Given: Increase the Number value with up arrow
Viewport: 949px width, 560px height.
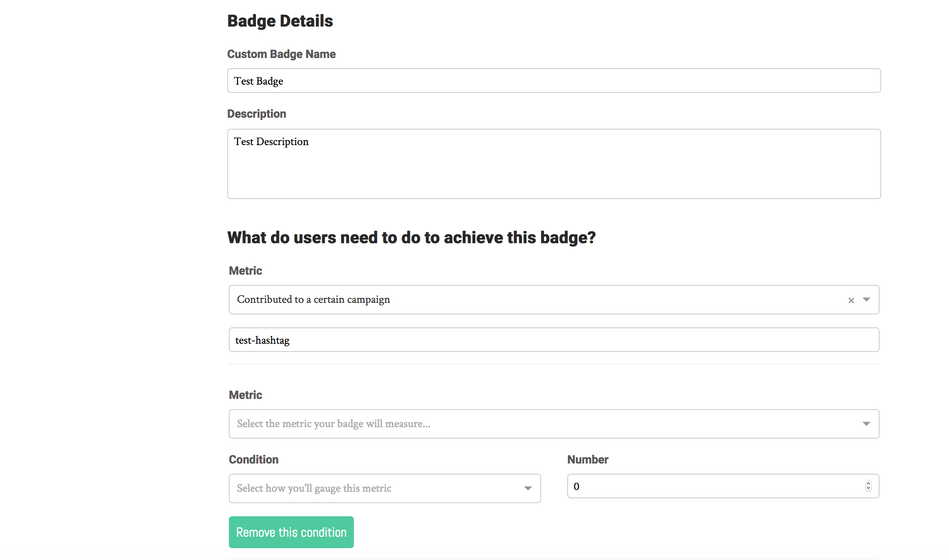Looking at the screenshot, I should coord(868,483).
